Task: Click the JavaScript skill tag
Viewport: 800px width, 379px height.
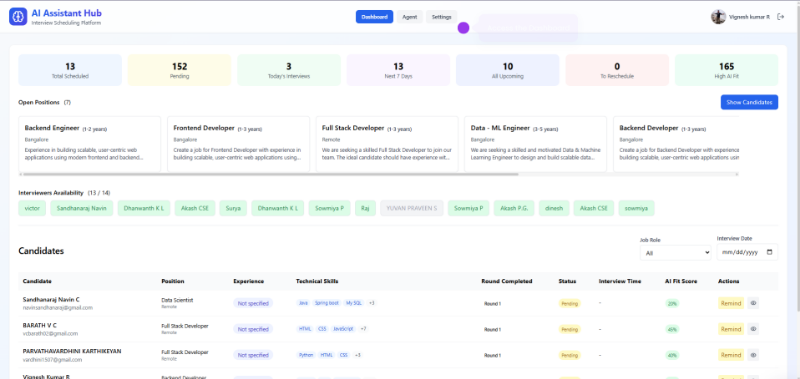Action: pyautogui.click(x=343, y=329)
